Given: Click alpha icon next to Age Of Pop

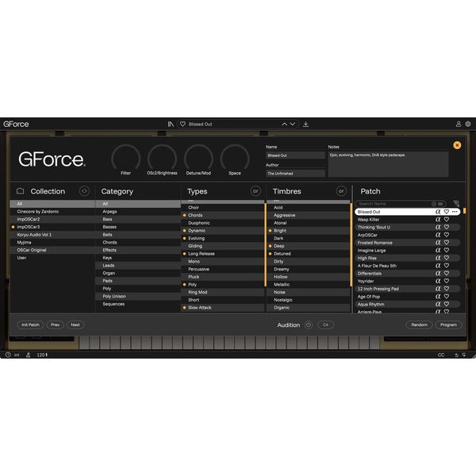Looking at the screenshot, I should click(438, 296).
